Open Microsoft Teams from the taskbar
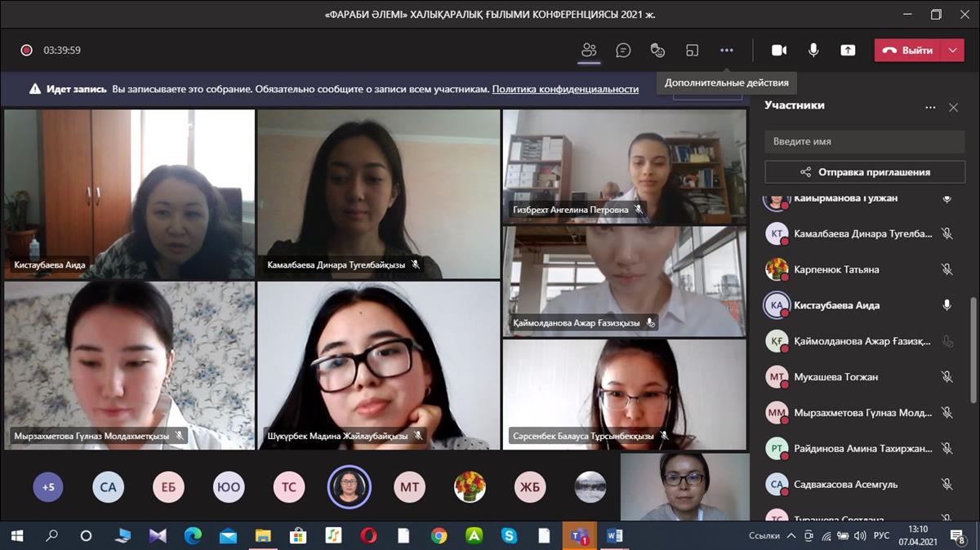The image size is (980, 550). coord(580,536)
